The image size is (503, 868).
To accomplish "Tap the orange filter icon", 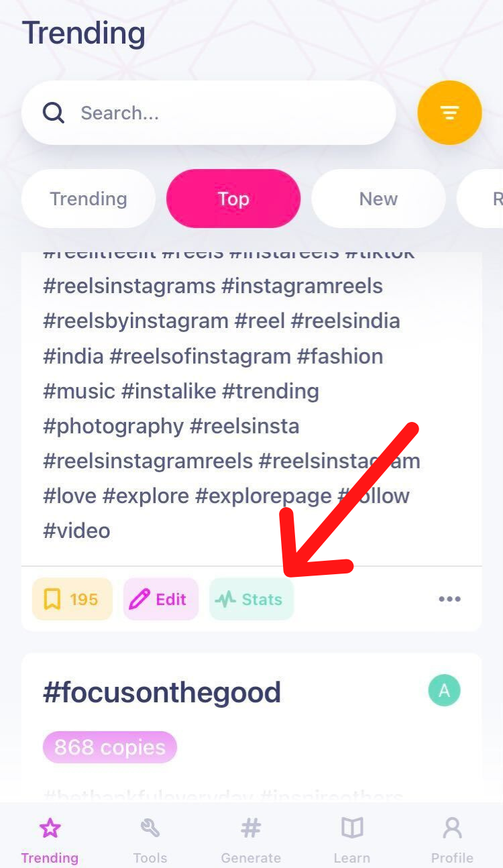I will tap(449, 113).
